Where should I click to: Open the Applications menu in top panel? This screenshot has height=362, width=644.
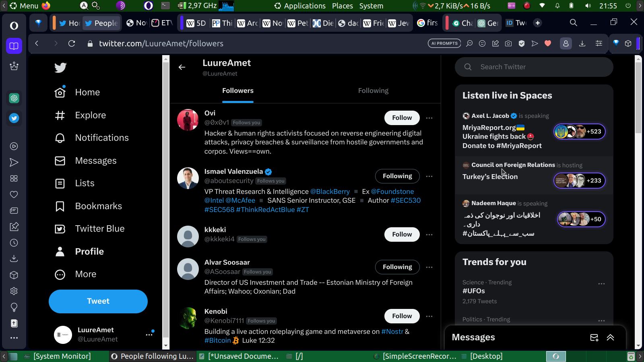(300, 6)
